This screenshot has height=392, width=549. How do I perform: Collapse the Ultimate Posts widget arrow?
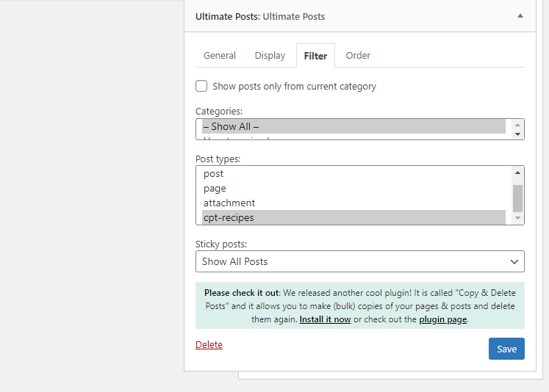point(520,15)
